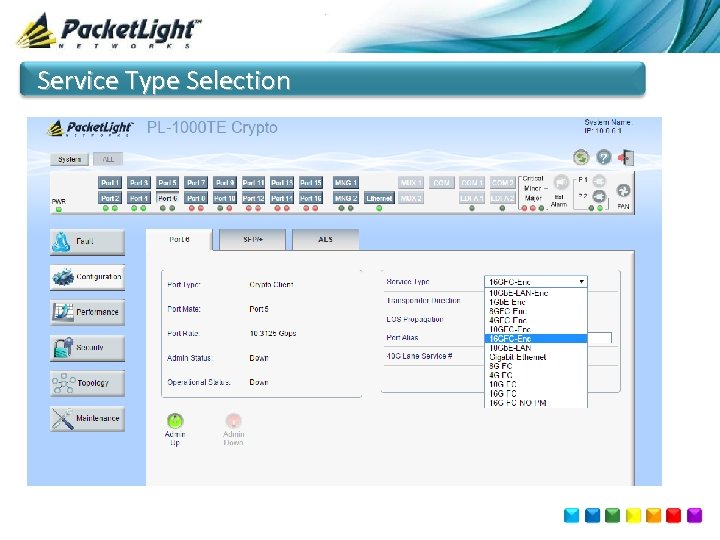Select the Ethernet port

click(x=379, y=198)
